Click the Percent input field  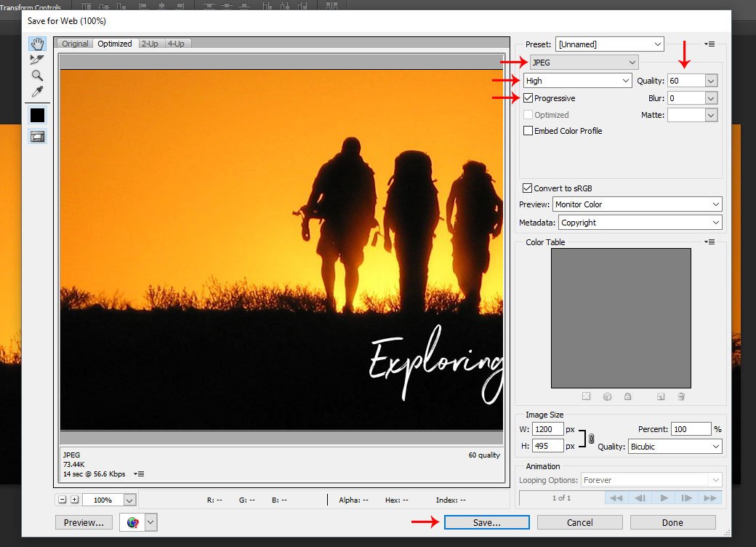click(691, 429)
